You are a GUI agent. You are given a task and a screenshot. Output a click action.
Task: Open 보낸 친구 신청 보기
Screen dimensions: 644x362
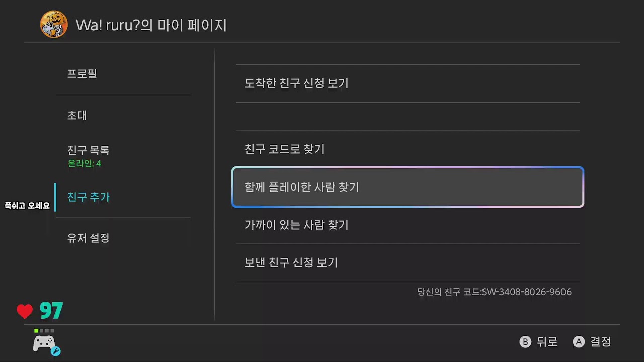click(x=408, y=263)
